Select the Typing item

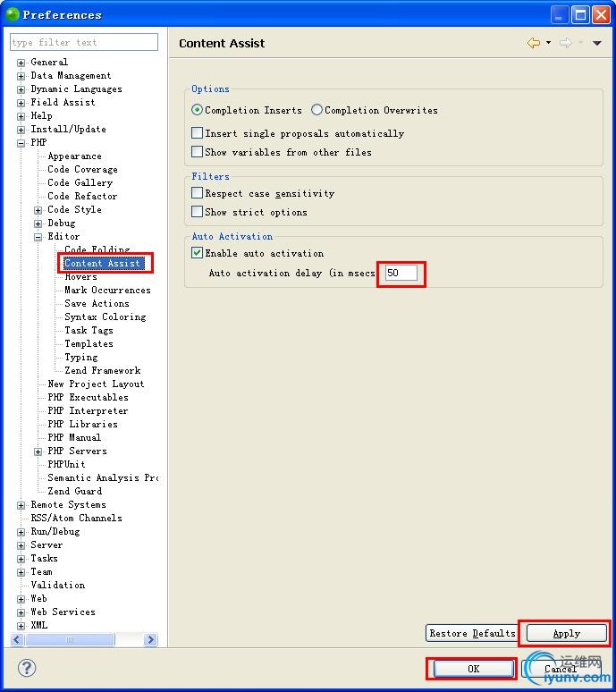(x=81, y=357)
